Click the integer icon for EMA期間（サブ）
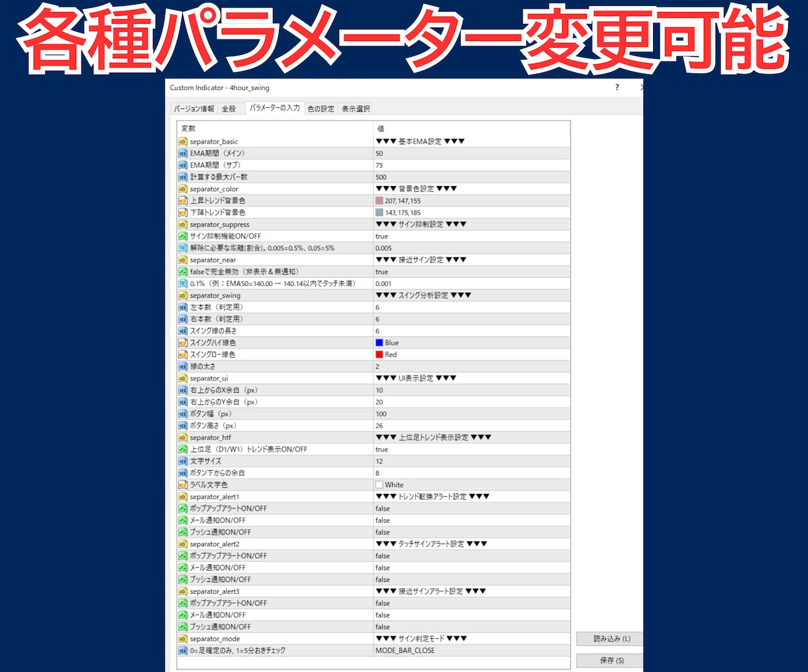The width and height of the screenshot is (808, 672). coord(183,166)
